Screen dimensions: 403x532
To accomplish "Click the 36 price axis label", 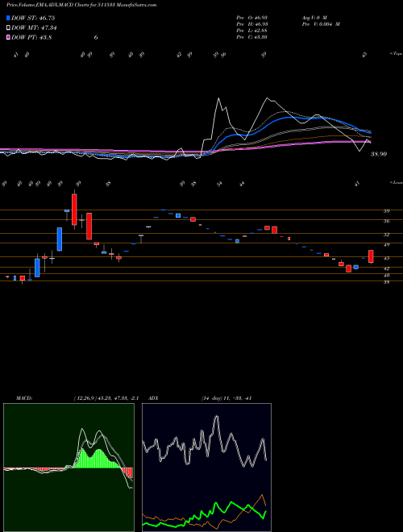I will [386, 221].
